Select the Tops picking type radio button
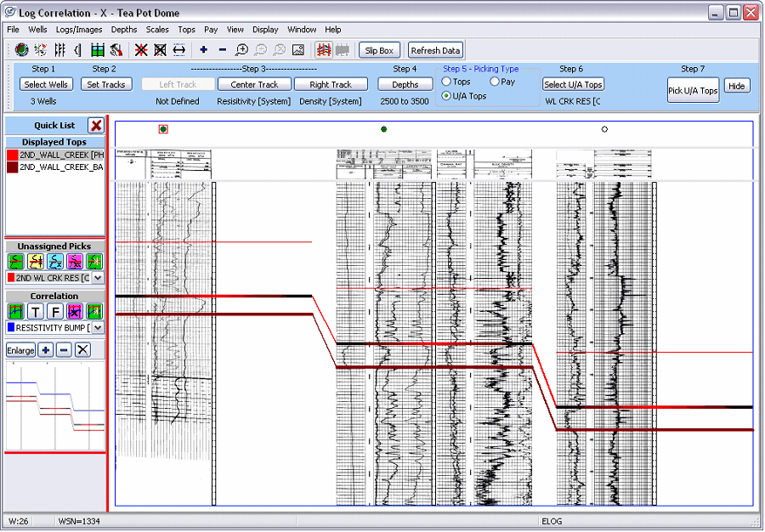Screen dimensions: 765x532 pos(446,82)
